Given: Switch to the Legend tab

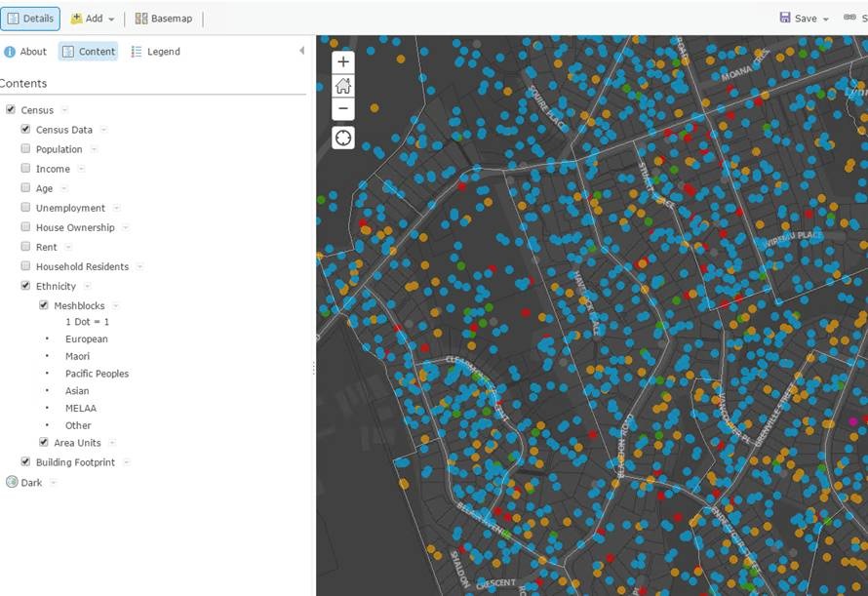Looking at the screenshot, I should [x=155, y=52].
